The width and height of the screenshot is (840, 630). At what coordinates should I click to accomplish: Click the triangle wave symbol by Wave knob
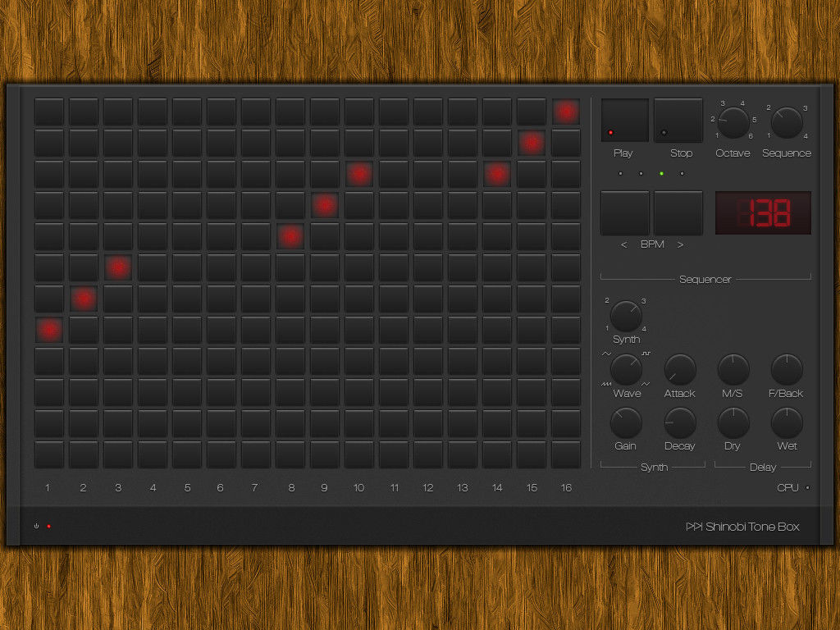(x=646, y=384)
